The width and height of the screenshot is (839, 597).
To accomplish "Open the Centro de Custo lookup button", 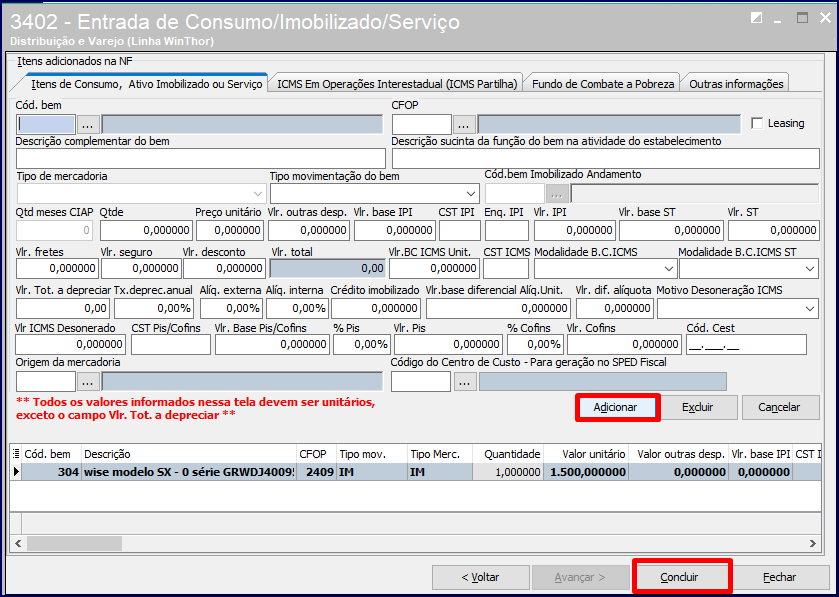I will tap(465, 382).
